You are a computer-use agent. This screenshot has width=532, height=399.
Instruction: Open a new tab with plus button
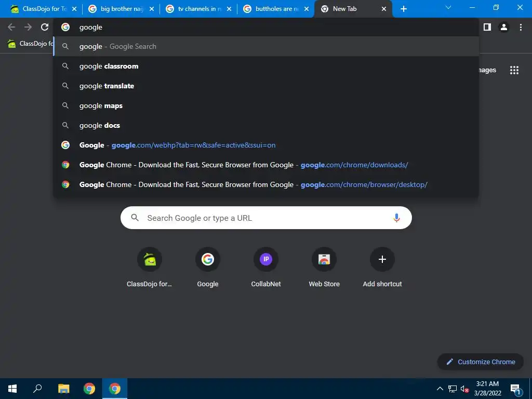coord(403,9)
